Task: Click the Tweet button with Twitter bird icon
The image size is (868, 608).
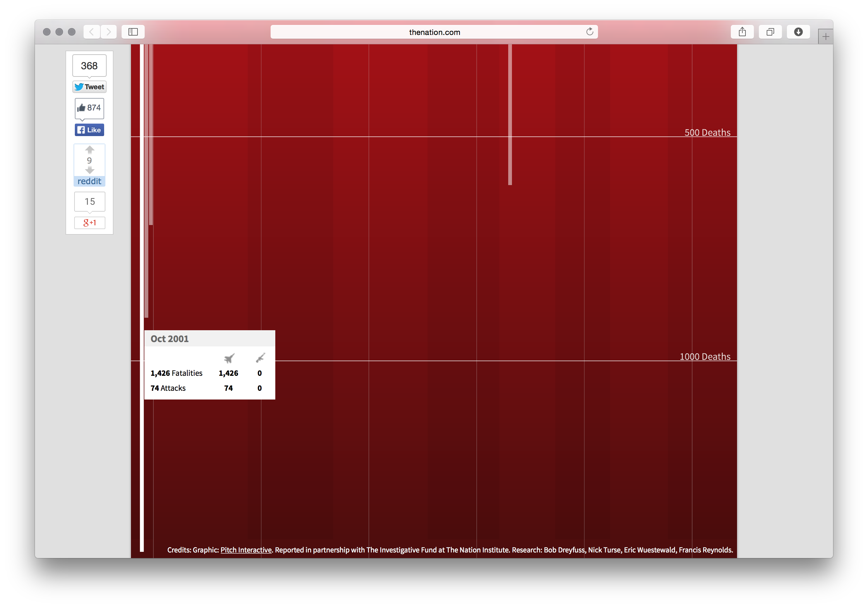Action: [89, 87]
